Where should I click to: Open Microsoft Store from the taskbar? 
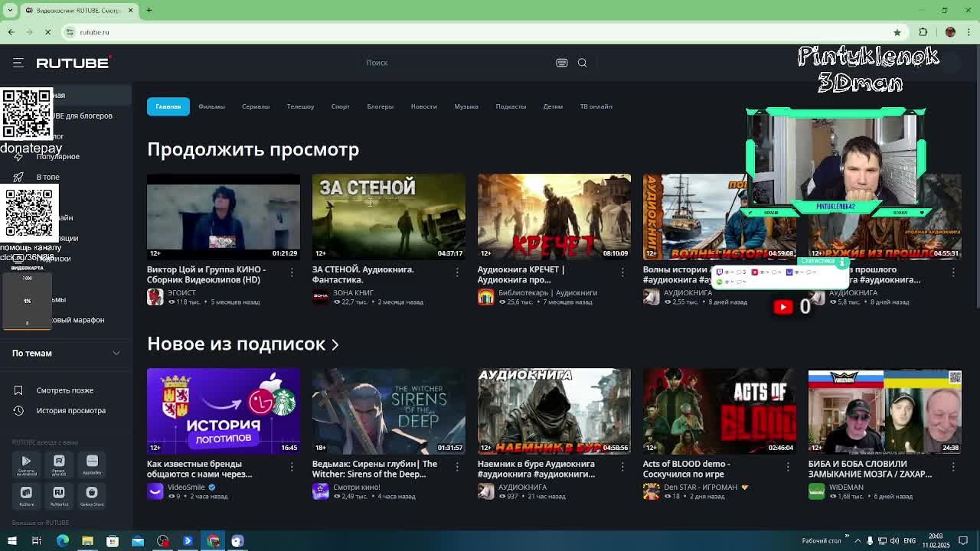113,541
